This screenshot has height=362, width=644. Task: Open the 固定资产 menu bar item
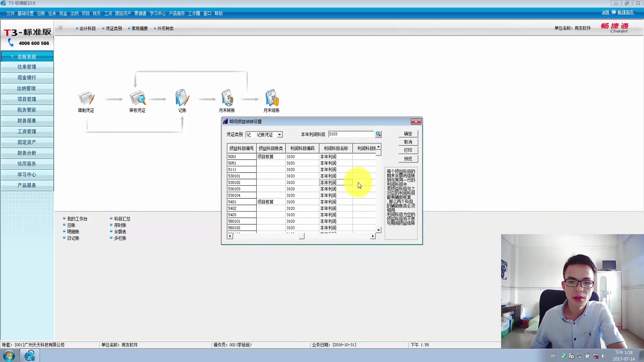click(123, 13)
